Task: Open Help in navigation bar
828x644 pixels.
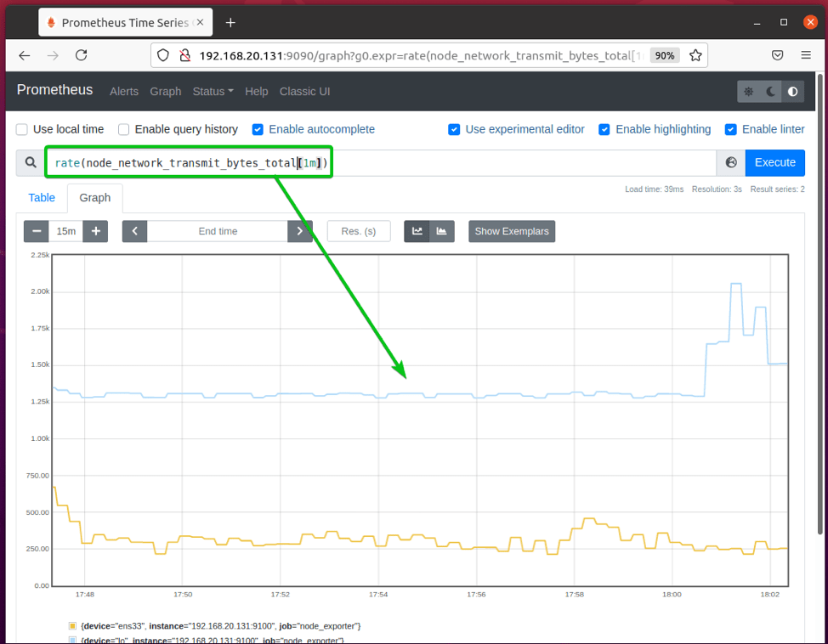Action: (x=256, y=92)
